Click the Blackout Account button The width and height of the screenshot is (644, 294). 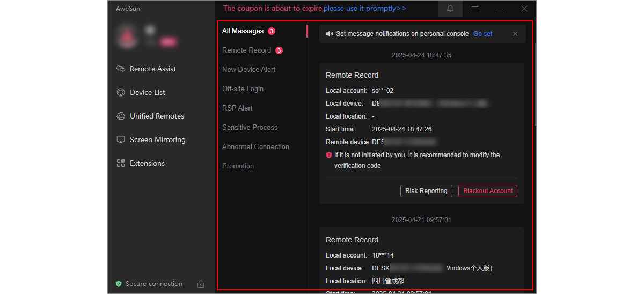pyautogui.click(x=488, y=191)
